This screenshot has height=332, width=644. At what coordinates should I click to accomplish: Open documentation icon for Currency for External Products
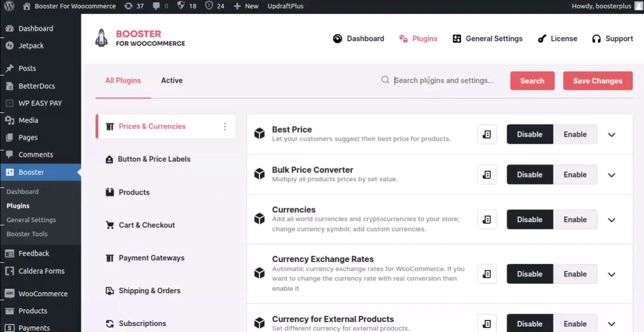coord(487,323)
